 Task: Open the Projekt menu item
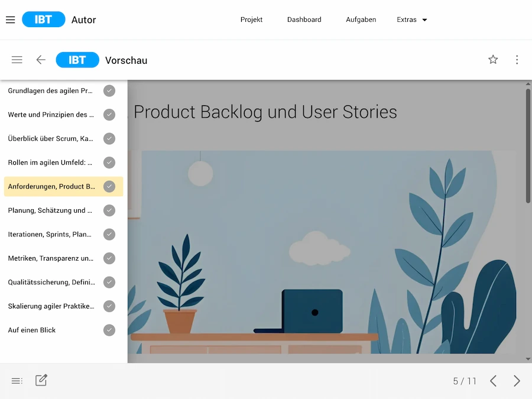251,20
